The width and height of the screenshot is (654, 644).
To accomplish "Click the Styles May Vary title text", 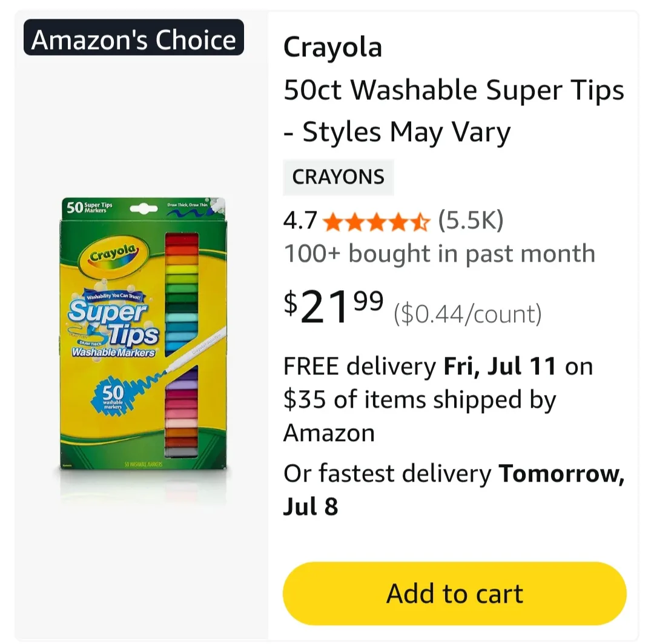I will 397,131.
